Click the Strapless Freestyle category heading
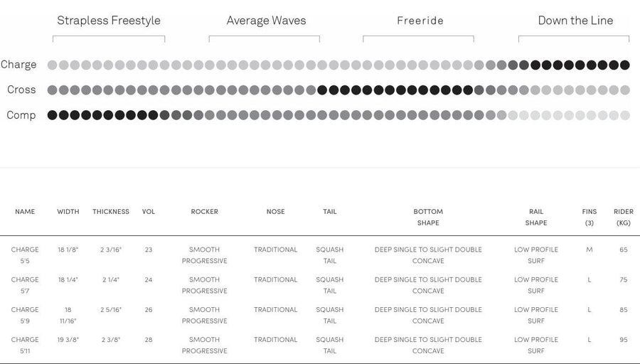This screenshot has height=364, width=640. 109,21
